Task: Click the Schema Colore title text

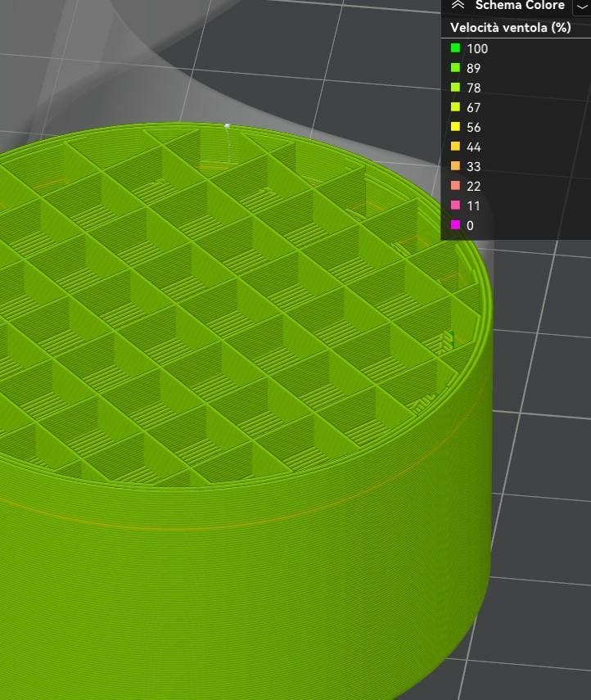Action: tap(520, 6)
